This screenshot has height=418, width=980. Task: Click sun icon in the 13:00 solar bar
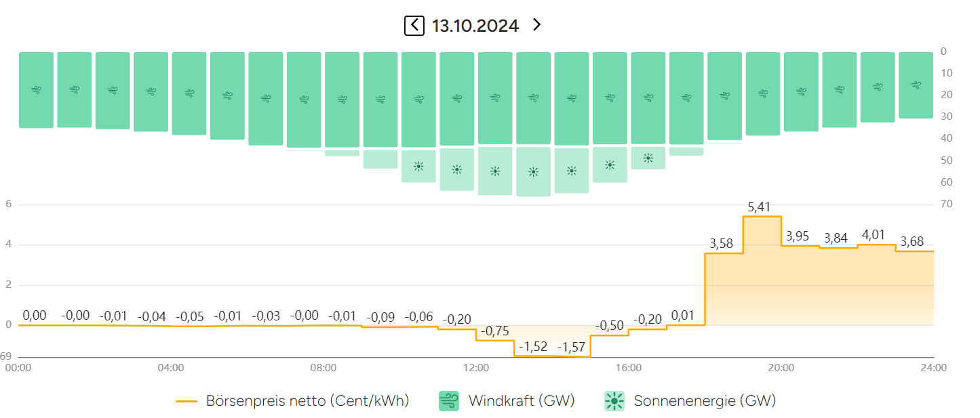coord(533,171)
